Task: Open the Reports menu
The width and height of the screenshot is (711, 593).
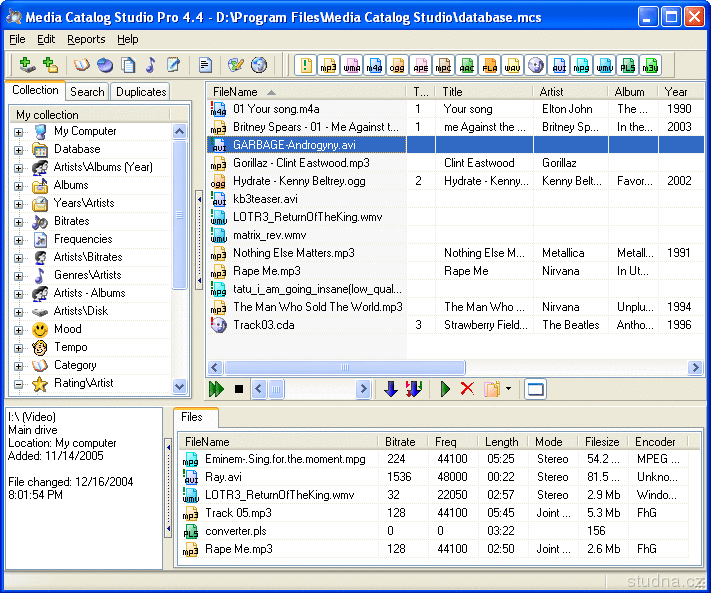Action: 86,39
